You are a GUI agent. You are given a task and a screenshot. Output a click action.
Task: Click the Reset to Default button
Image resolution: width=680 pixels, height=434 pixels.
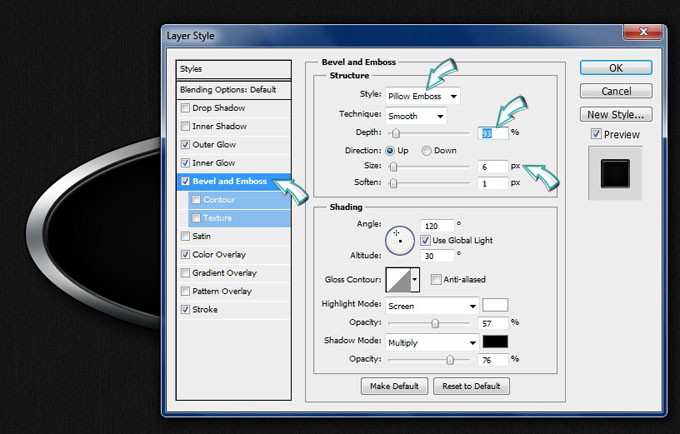471,386
